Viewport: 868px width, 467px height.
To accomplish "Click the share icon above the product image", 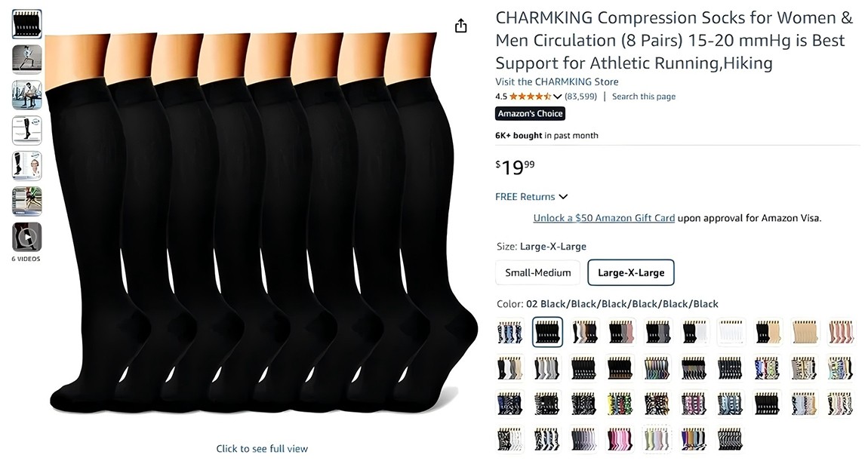I will (x=461, y=26).
